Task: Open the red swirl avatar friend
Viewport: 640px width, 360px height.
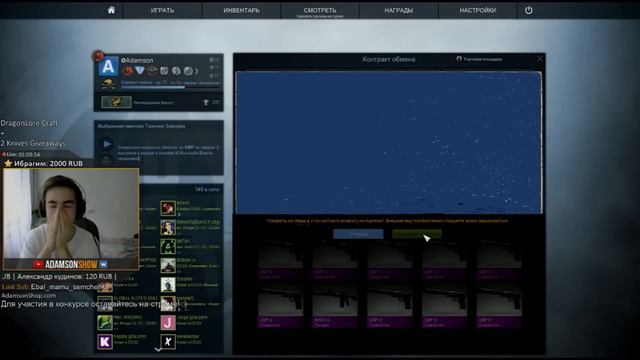Action: (168, 208)
